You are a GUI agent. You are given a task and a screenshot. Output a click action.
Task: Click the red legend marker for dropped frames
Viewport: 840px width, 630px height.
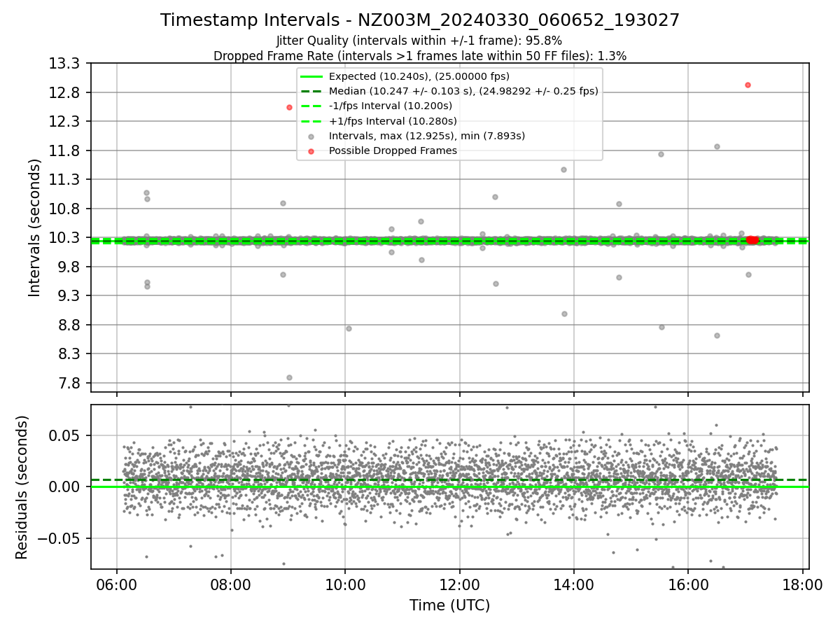(x=311, y=150)
